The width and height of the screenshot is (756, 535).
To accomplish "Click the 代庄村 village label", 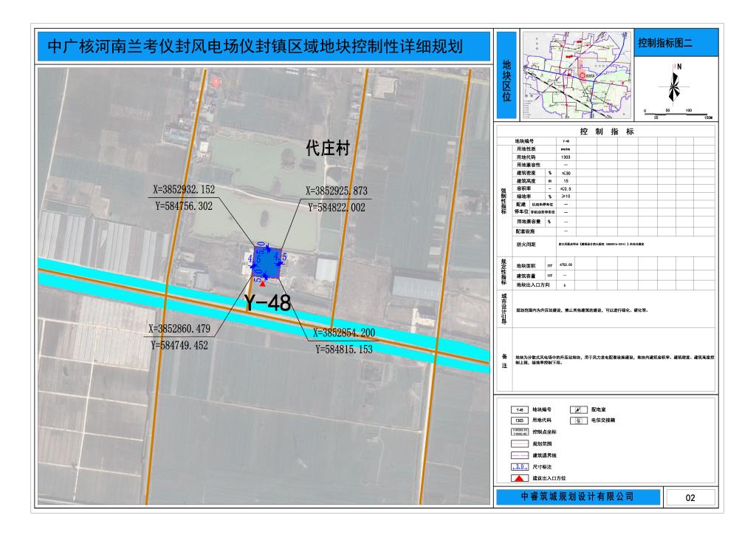I will [x=328, y=148].
